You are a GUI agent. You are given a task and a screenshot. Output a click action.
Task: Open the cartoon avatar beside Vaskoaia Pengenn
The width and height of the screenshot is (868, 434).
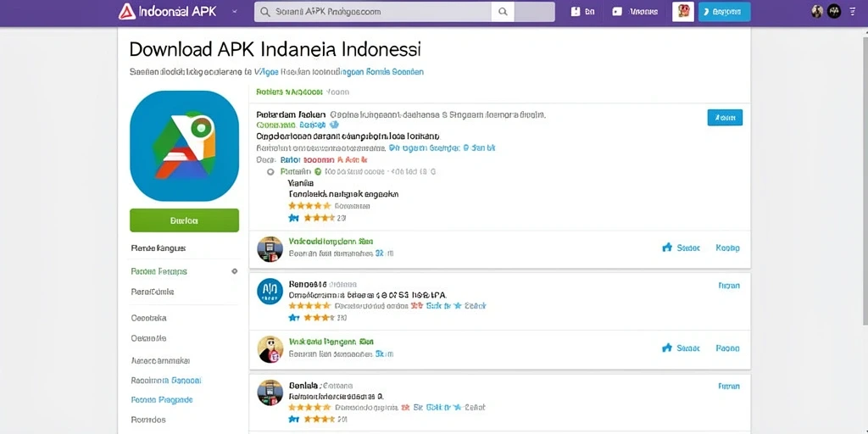270,349
